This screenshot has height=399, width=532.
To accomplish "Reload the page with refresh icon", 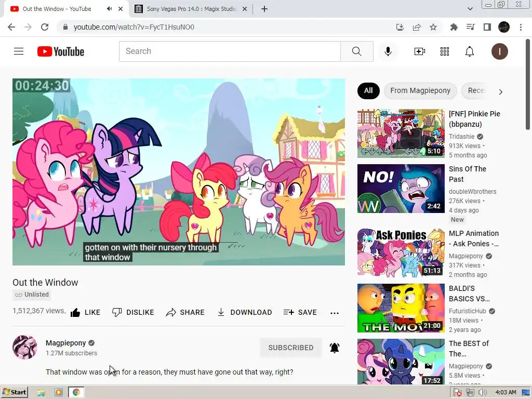I will [x=45, y=27].
